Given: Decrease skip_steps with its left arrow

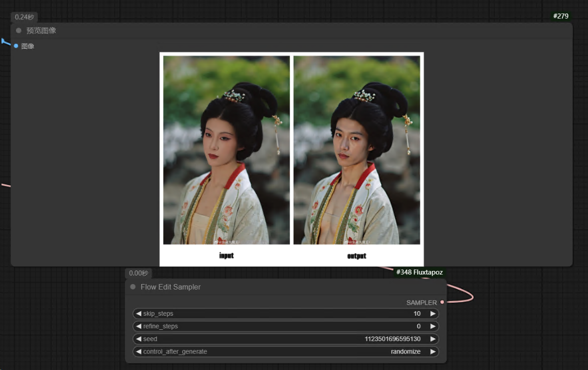Looking at the screenshot, I should point(139,314).
